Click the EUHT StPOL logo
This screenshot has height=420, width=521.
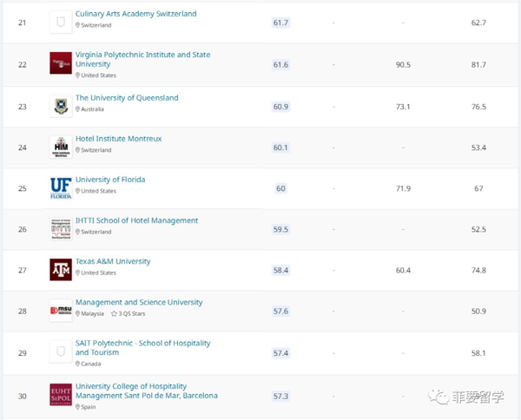[x=61, y=395]
